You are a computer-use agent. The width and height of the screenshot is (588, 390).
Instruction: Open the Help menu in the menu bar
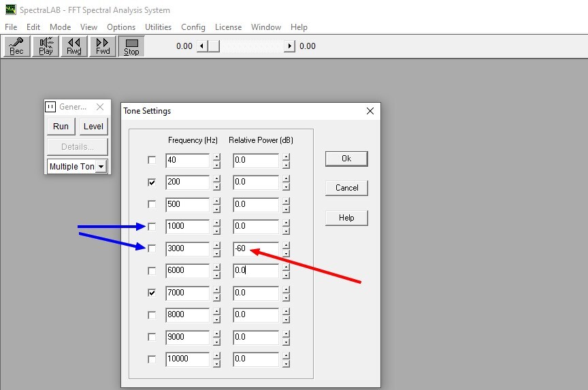299,27
